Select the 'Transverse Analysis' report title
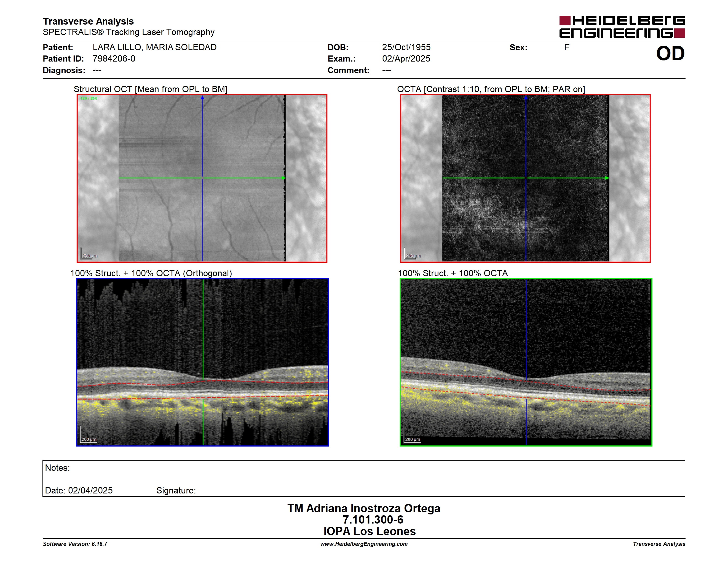This screenshot has height=563, width=728. coord(88,21)
